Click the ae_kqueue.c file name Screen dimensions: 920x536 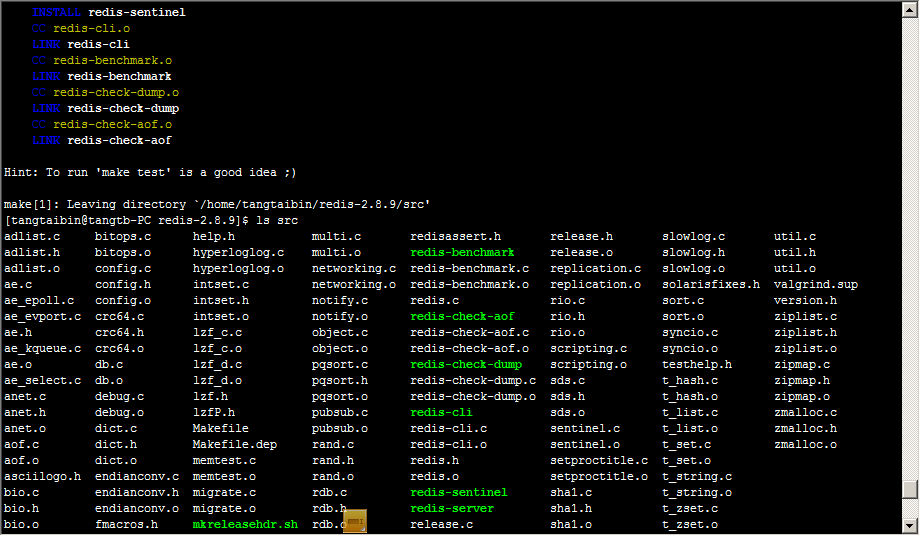coord(42,348)
